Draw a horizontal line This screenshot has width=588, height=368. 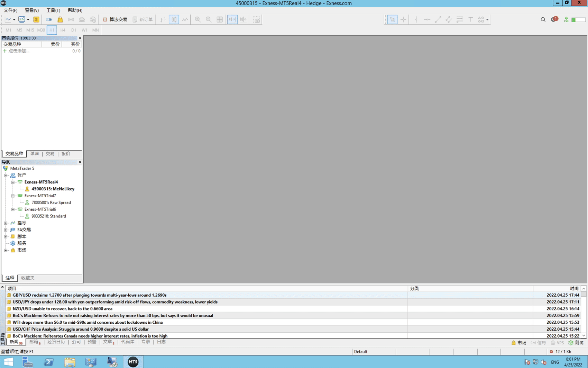[x=427, y=20]
